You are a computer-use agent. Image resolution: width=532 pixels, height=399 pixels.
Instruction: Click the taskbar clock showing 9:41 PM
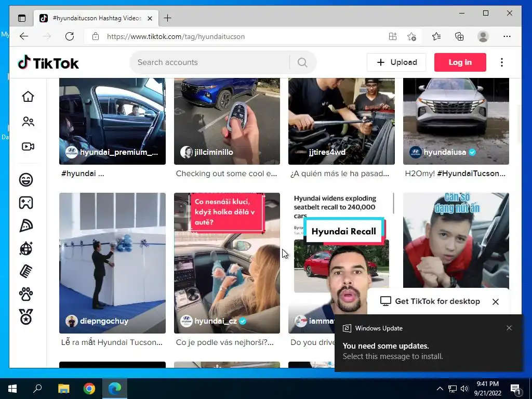[x=487, y=389]
